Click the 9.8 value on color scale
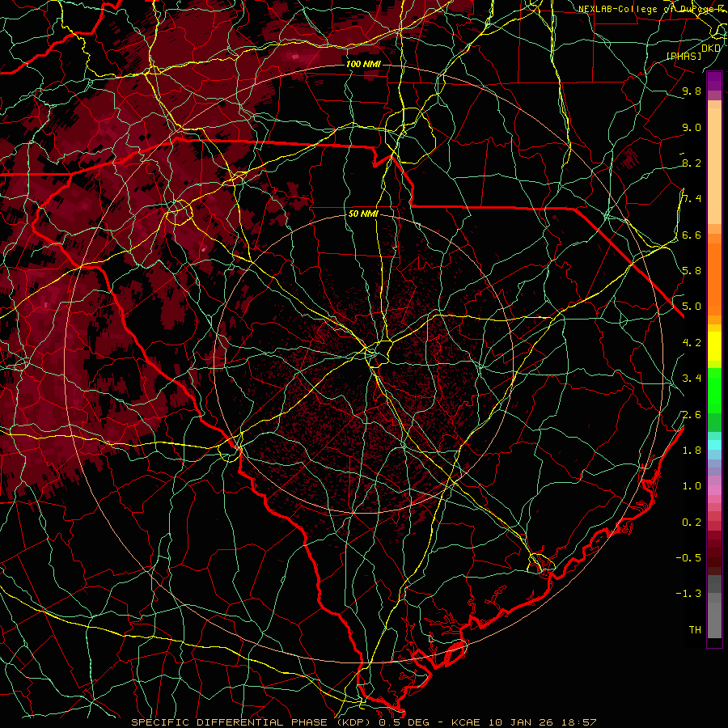The image size is (728, 728). click(692, 91)
